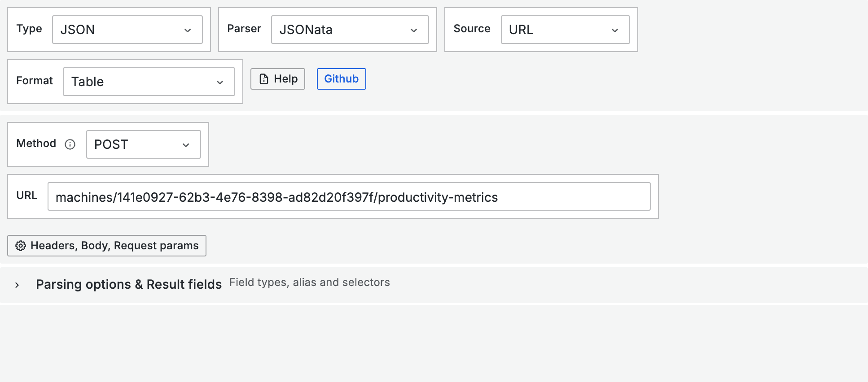Click the chevron arrow in the Type field
This screenshot has width=868, height=382.
(188, 30)
